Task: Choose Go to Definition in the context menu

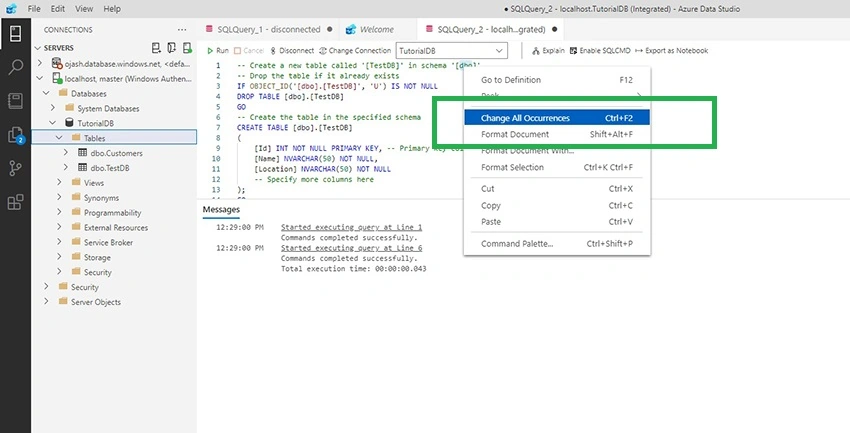Action: pyautogui.click(x=557, y=80)
